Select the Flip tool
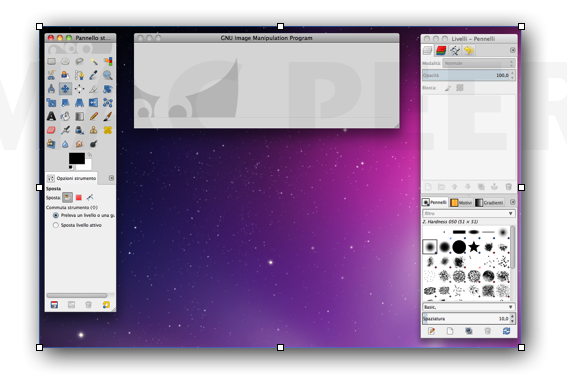Screen dimensions: 567x378 tap(94, 103)
